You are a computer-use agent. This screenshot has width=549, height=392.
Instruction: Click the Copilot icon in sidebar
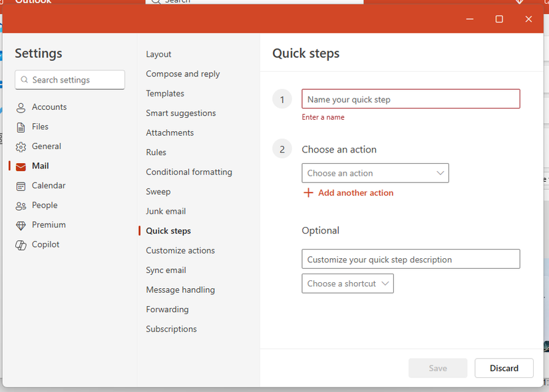pyautogui.click(x=21, y=245)
